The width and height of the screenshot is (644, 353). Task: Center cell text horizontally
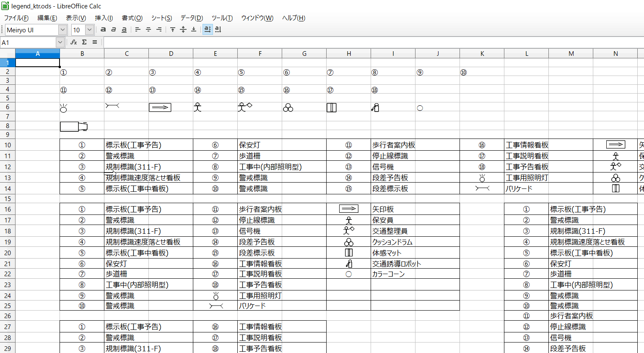148,29
